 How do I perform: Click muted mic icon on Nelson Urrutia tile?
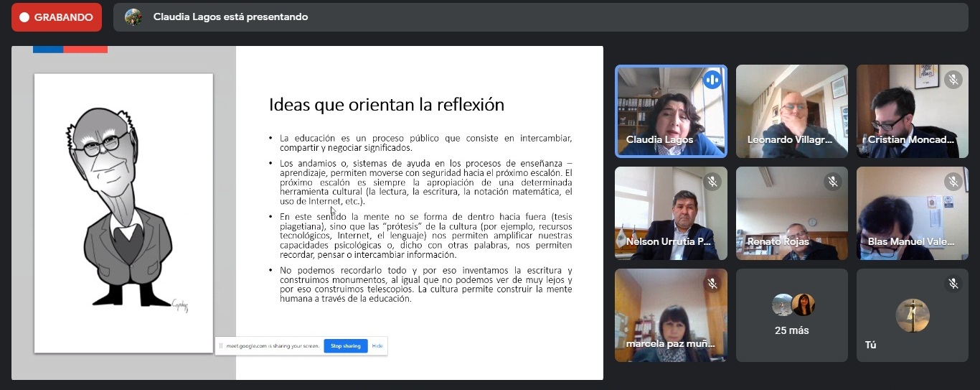click(x=712, y=182)
